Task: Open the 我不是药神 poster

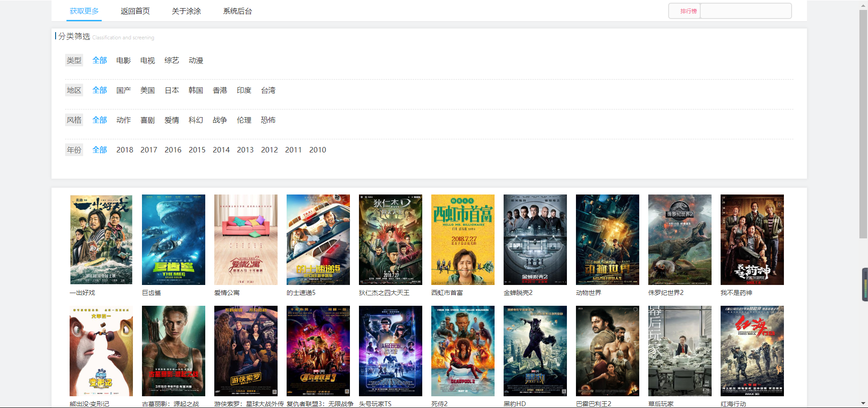Action: point(752,240)
